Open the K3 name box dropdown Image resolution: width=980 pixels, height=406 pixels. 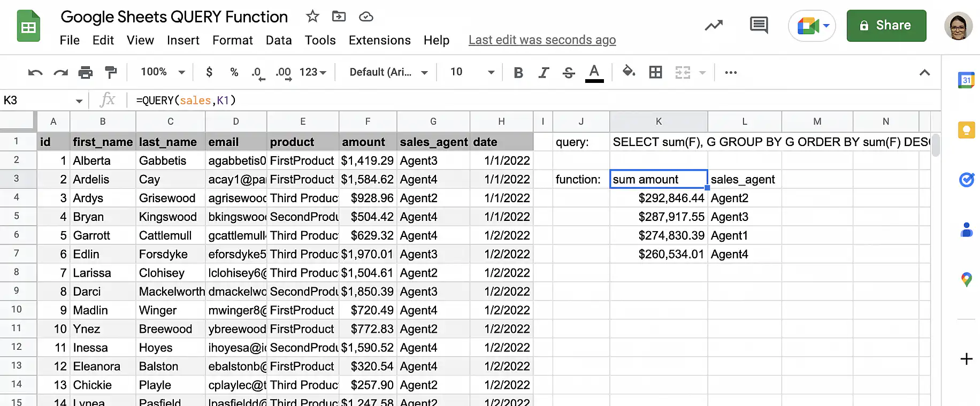pos(79,101)
